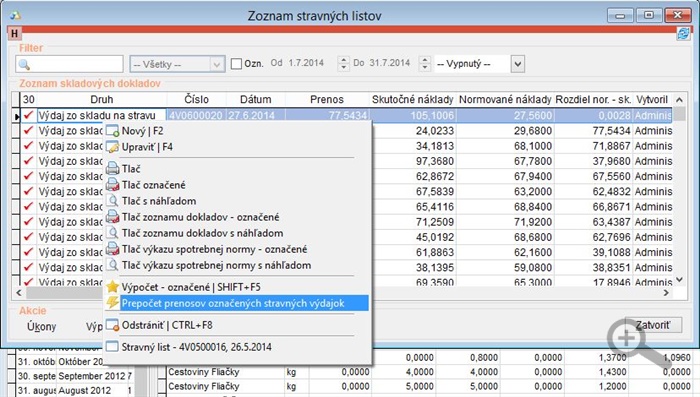Click cell 4V0600020 in first row
The width and height of the screenshot is (700, 397).
196,115
